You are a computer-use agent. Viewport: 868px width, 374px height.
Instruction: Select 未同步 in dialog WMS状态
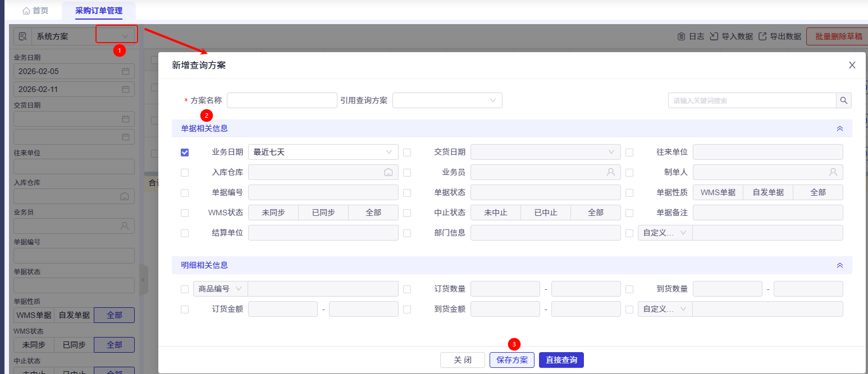click(273, 213)
